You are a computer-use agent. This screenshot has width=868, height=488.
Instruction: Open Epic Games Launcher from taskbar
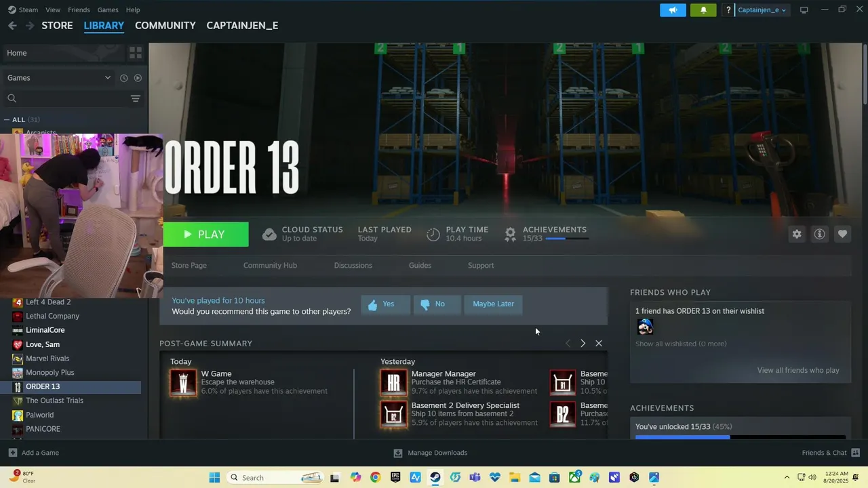[395, 478]
